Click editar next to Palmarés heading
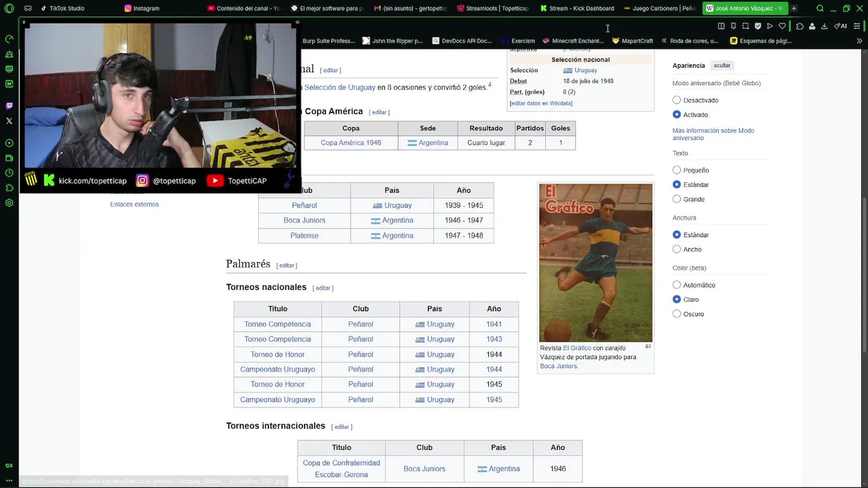The width and height of the screenshot is (868, 488). (287, 266)
